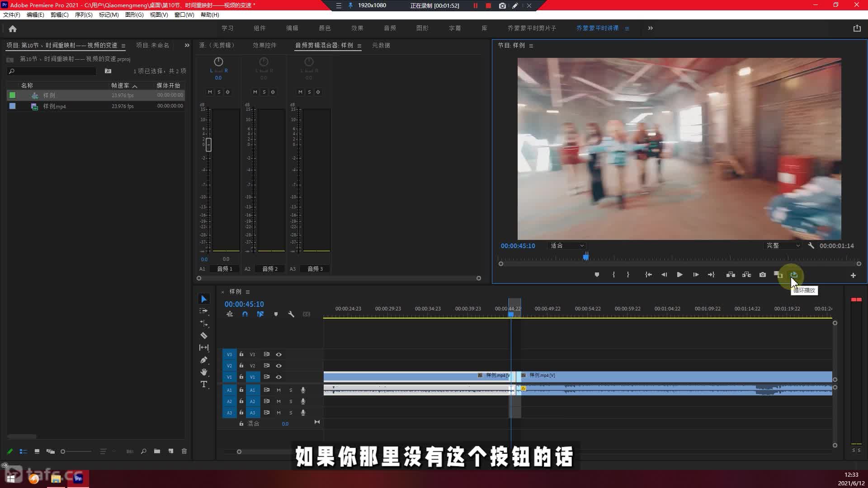868x488 pixels.
Task: Go to In point in program monitor
Action: click(648, 275)
